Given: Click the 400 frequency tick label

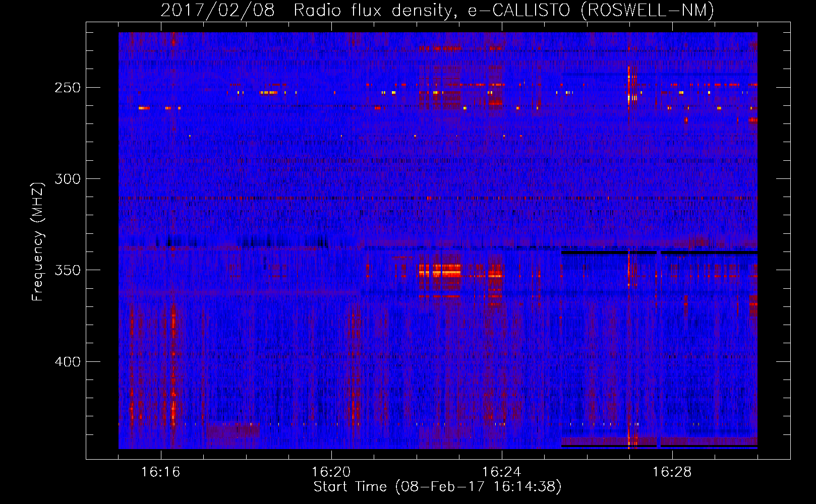Looking at the screenshot, I should tap(67, 362).
